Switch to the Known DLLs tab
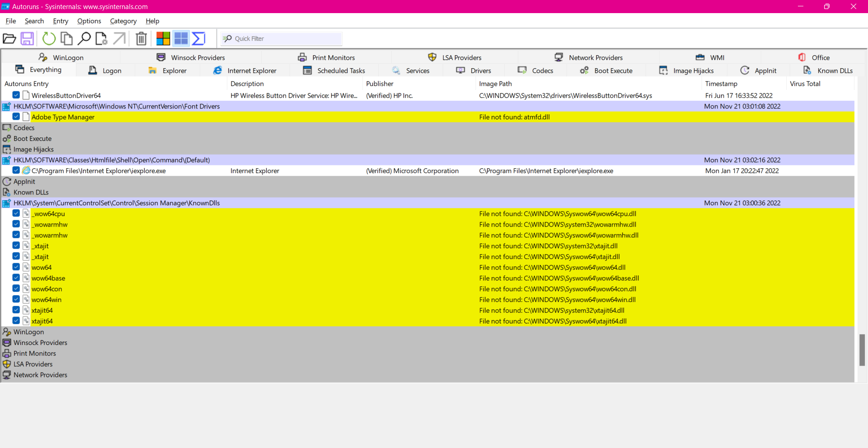The width and height of the screenshot is (868, 448). click(x=828, y=71)
